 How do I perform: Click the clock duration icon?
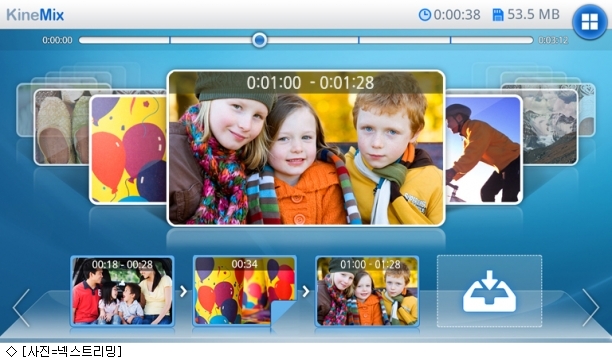click(425, 15)
